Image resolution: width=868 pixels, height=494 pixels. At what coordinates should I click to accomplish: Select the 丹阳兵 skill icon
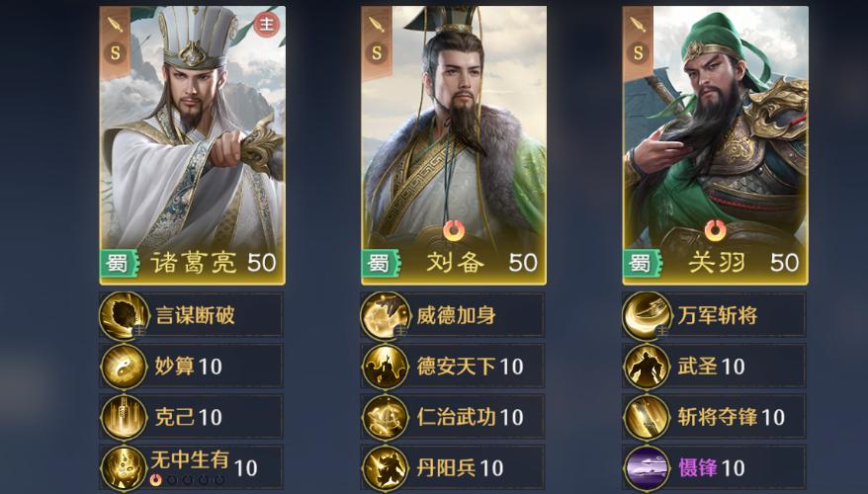coord(386,468)
